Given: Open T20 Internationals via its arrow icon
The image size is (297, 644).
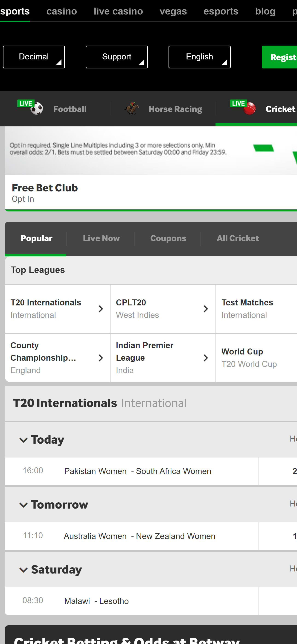Looking at the screenshot, I should [101, 309].
